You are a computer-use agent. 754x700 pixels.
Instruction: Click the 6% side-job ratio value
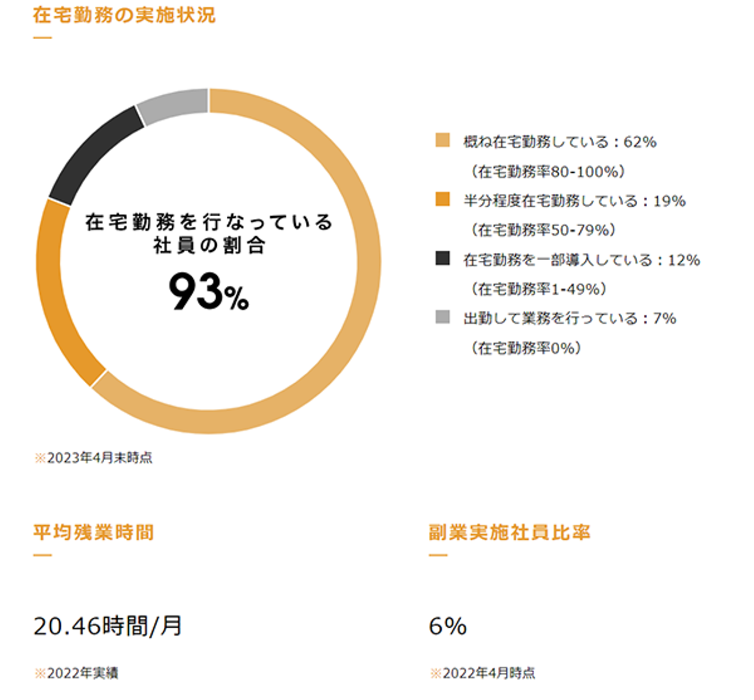tap(448, 626)
